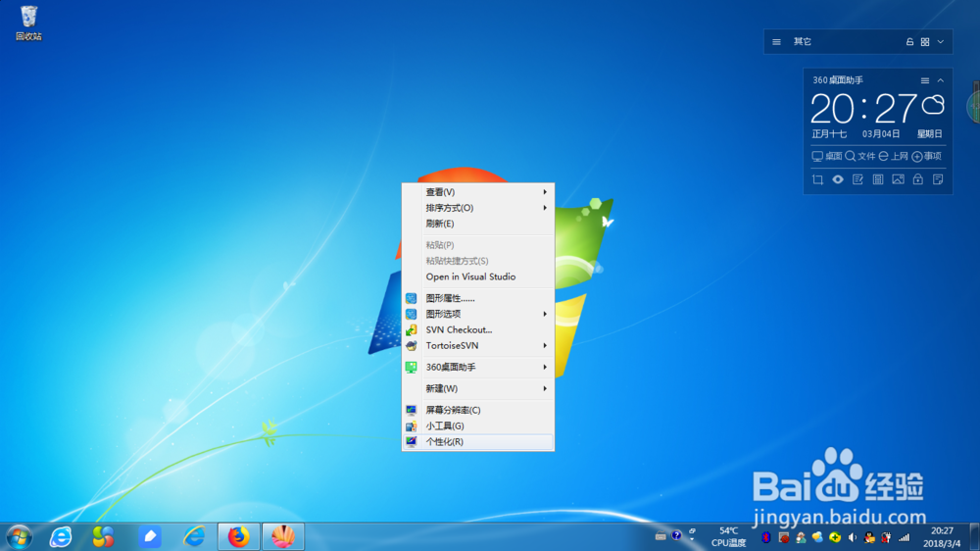
Task: Expand the 查看(V) submenu
Action: (x=478, y=192)
